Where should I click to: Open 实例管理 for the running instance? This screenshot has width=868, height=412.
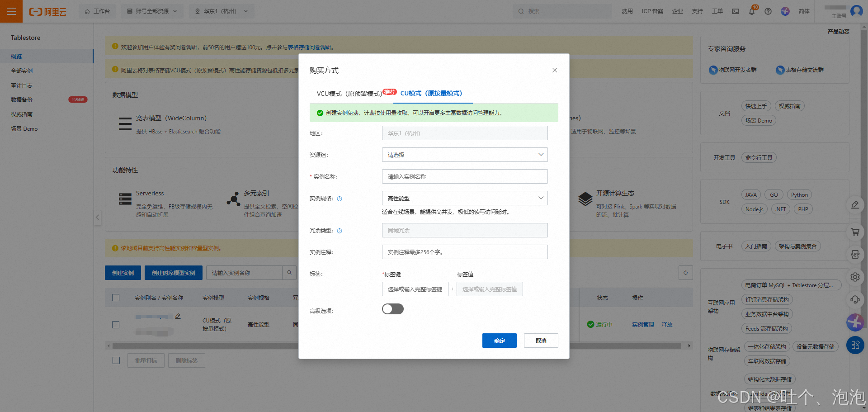[x=642, y=324]
